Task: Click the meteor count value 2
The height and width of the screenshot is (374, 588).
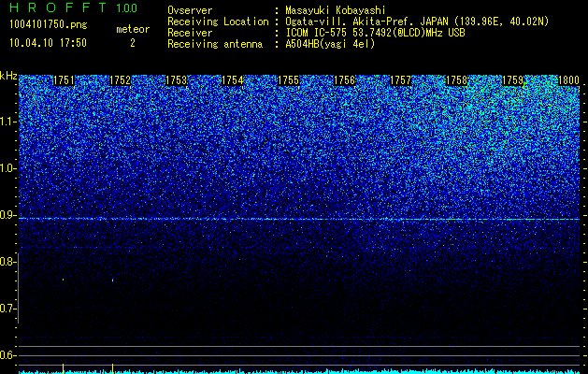Action: click(133, 43)
